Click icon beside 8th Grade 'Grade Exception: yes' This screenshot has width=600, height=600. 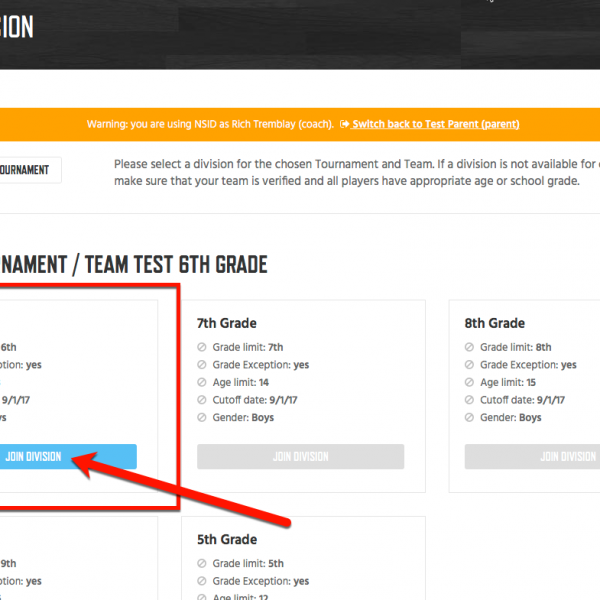pos(469,365)
